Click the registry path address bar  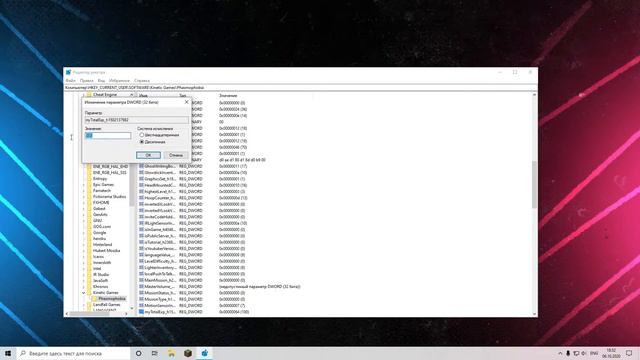pyautogui.click(x=300, y=88)
